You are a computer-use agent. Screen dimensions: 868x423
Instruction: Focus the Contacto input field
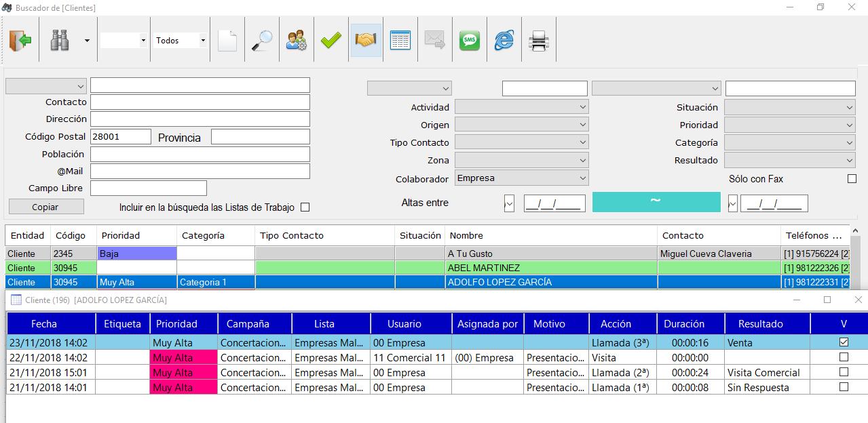(200, 102)
